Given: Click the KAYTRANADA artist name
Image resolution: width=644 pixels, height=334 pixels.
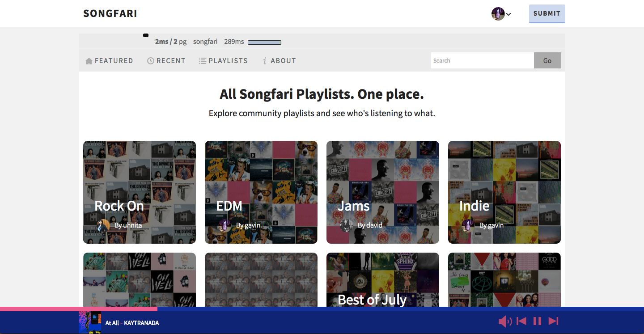Looking at the screenshot, I should pos(141,323).
